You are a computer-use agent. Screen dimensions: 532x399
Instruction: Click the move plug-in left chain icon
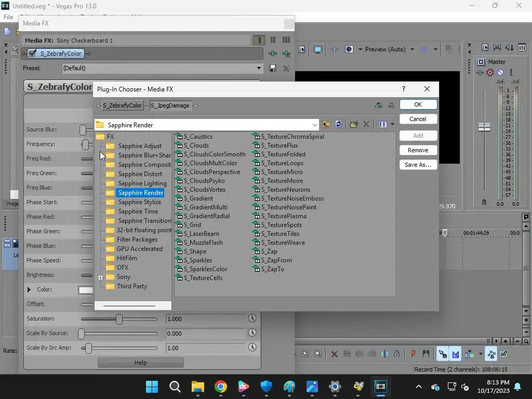click(x=379, y=106)
